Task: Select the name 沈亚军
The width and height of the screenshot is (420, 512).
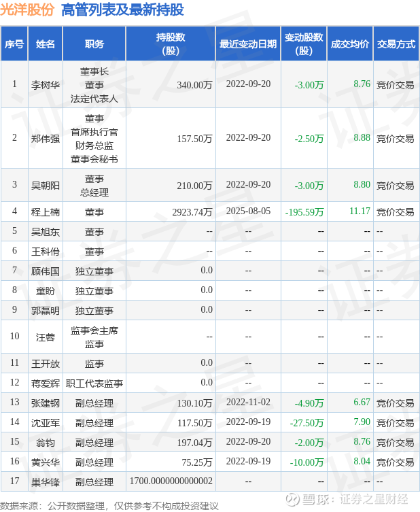Action: pos(46,423)
